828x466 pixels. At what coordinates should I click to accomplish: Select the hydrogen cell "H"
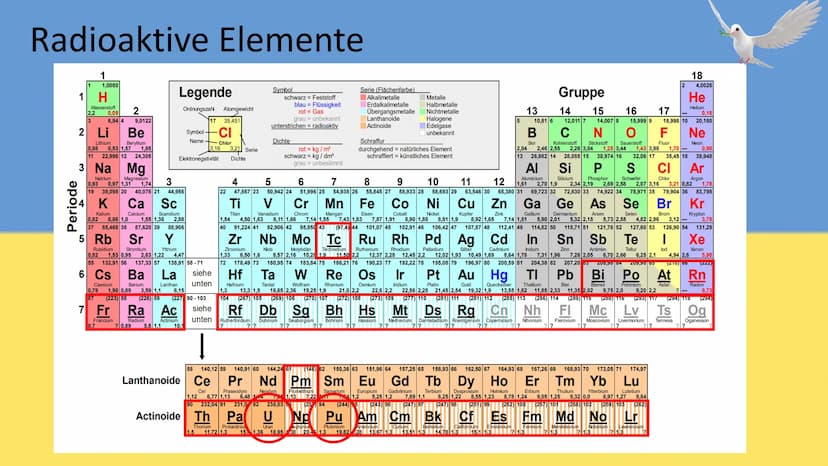[103, 99]
